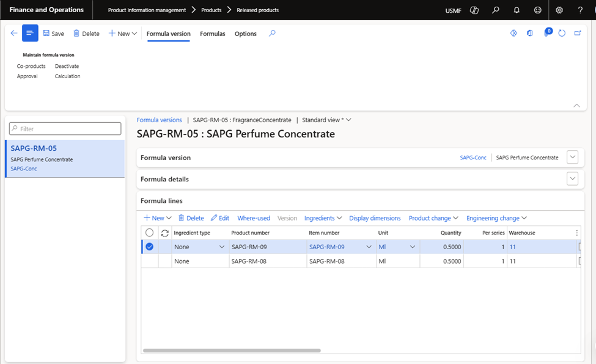Collapse the action pane with the up chevron
This screenshot has width=596, height=364.
(x=576, y=105)
